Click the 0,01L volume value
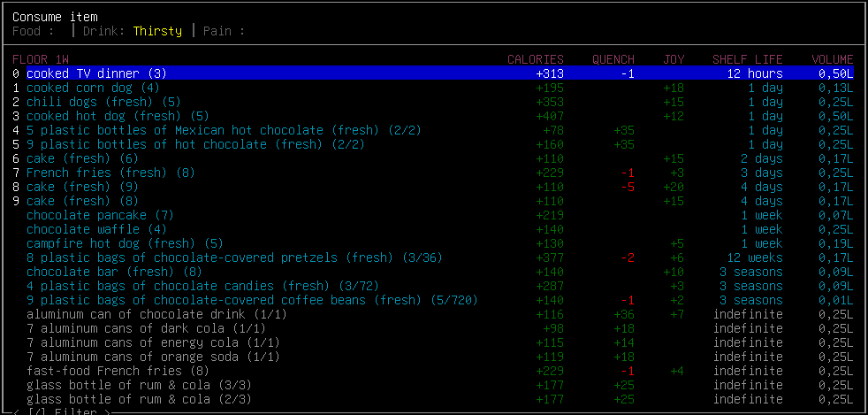868x415 pixels. pyautogui.click(x=836, y=300)
